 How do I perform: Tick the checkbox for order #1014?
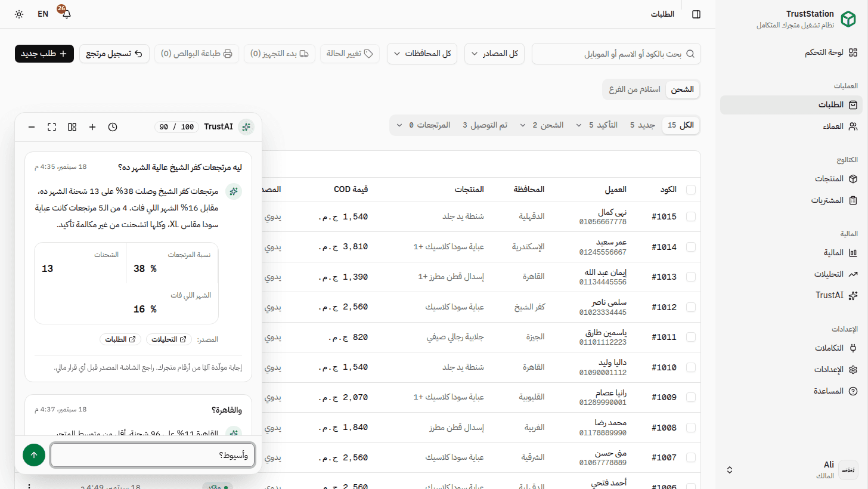[x=691, y=247]
